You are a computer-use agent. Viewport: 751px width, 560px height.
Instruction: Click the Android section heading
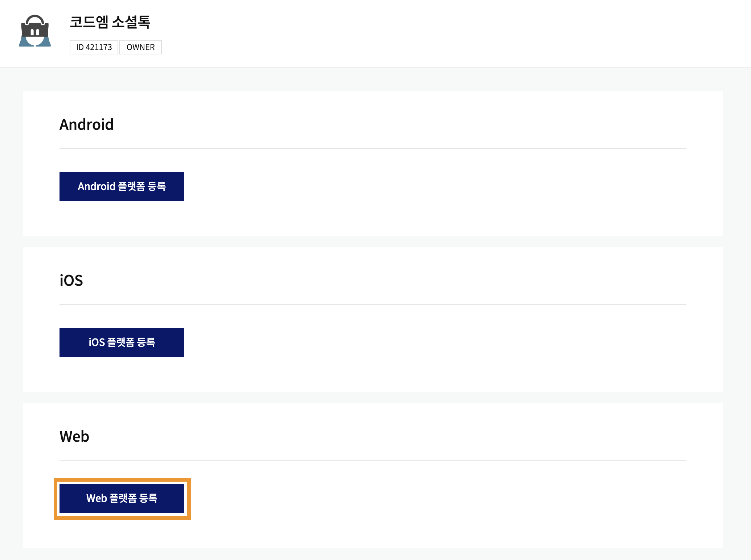[86, 124]
